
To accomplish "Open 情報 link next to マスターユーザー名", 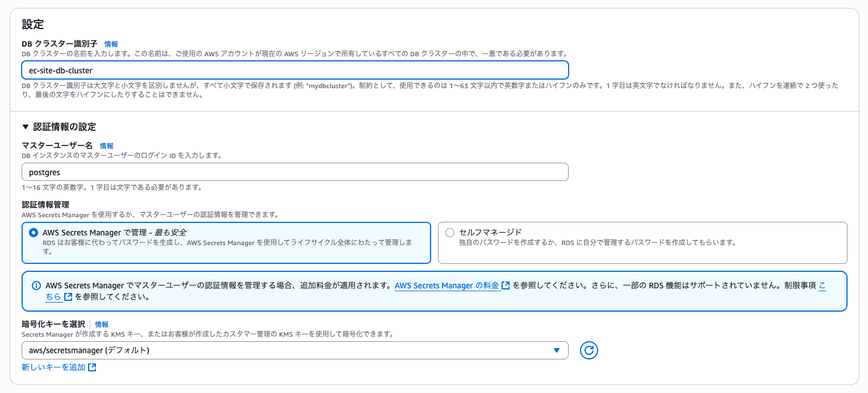I will click(x=107, y=146).
